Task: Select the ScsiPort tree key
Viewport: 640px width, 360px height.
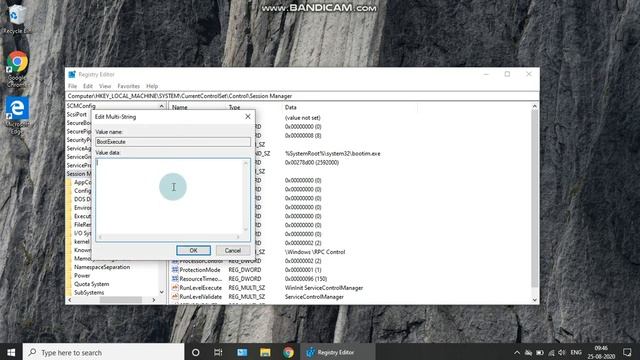Action: coord(77,114)
